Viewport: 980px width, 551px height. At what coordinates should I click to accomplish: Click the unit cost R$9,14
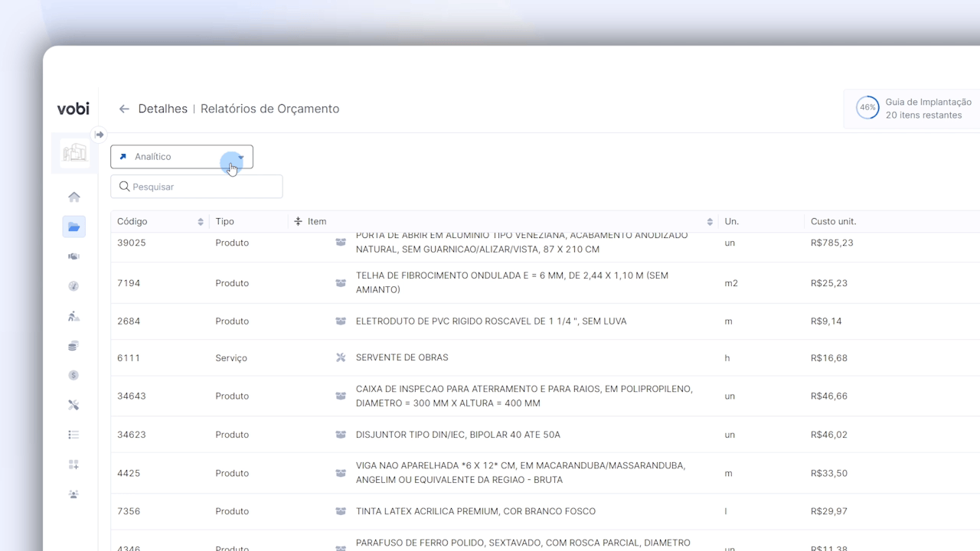click(826, 321)
